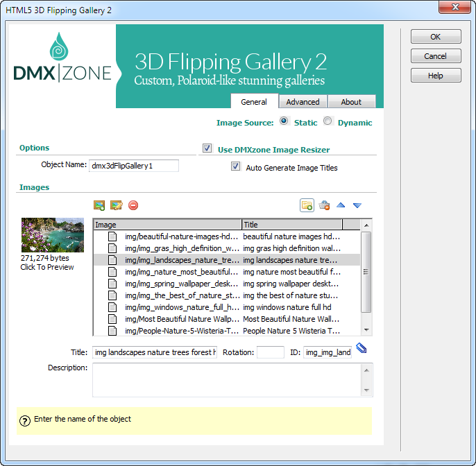Click file icon of img_spring_wallpaper row
476x466 pixels.
tap(112, 284)
